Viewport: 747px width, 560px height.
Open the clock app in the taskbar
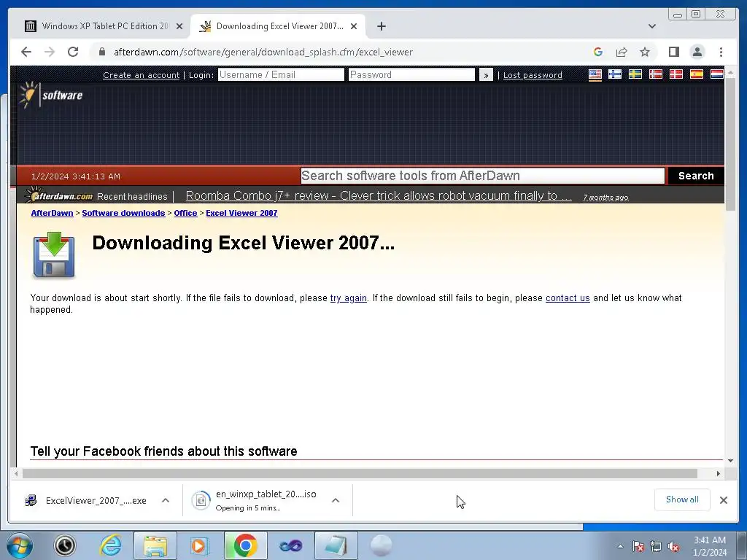[x=65, y=545]
